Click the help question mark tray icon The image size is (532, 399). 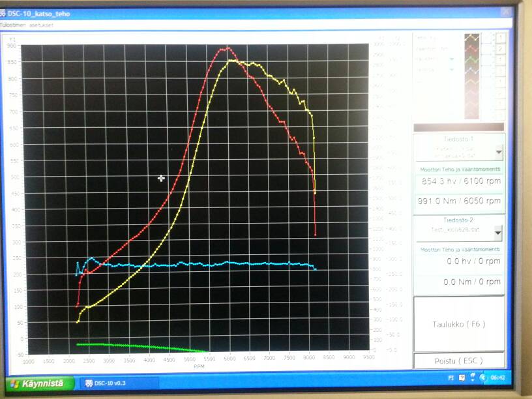[x=462, y=377]
